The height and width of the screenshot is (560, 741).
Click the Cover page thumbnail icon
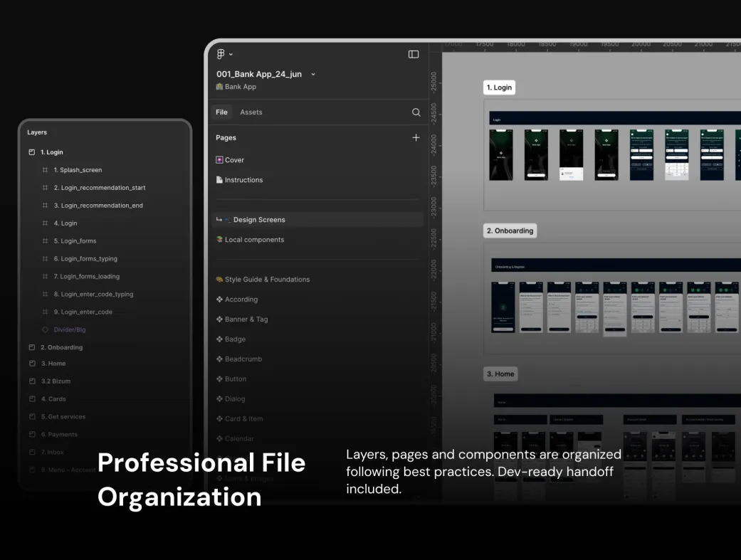219,160
